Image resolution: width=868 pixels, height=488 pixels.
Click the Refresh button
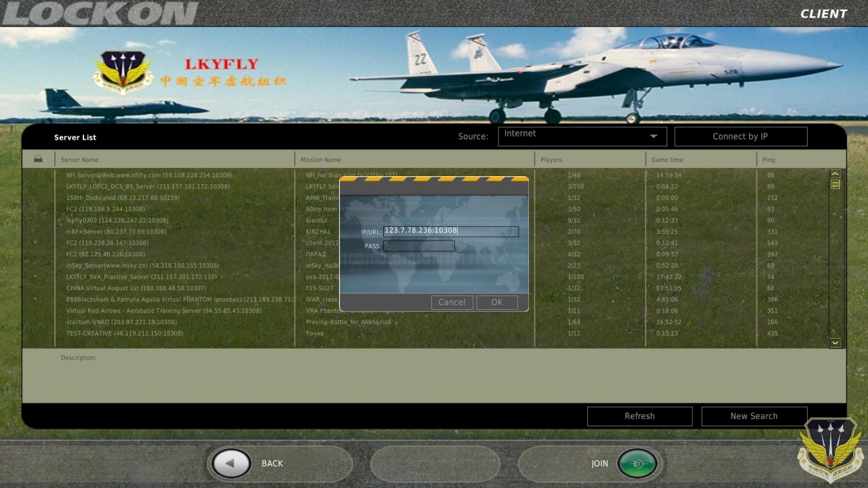639,416
